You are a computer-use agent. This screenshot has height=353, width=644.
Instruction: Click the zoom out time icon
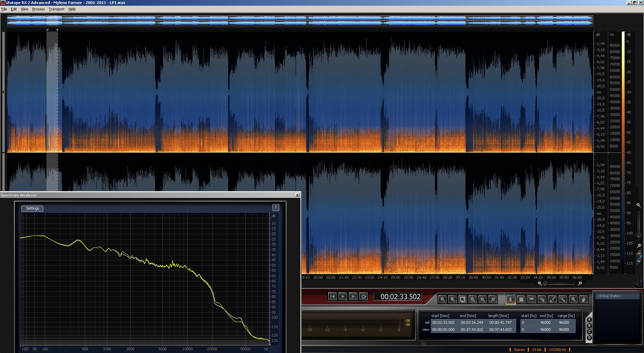452,299
